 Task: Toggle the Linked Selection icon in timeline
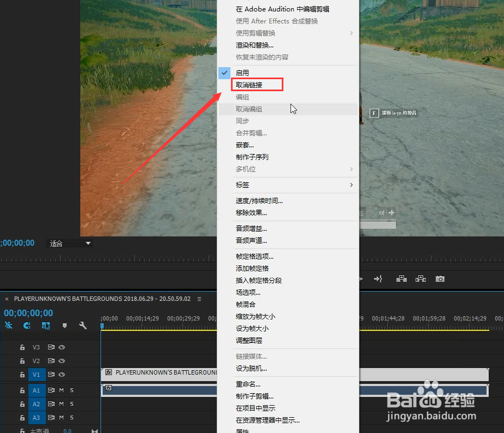[x=46, y=325]
